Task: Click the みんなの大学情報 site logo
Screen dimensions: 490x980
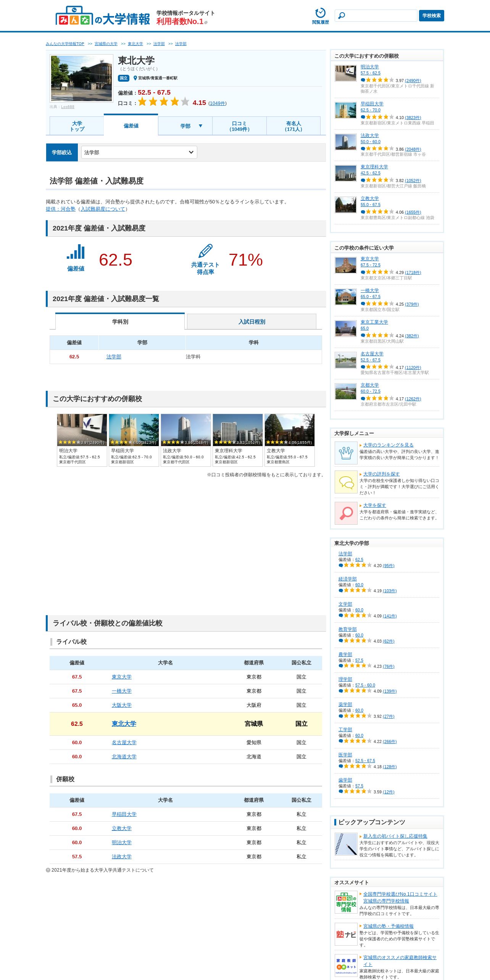Action: click(x=103, y=16)
